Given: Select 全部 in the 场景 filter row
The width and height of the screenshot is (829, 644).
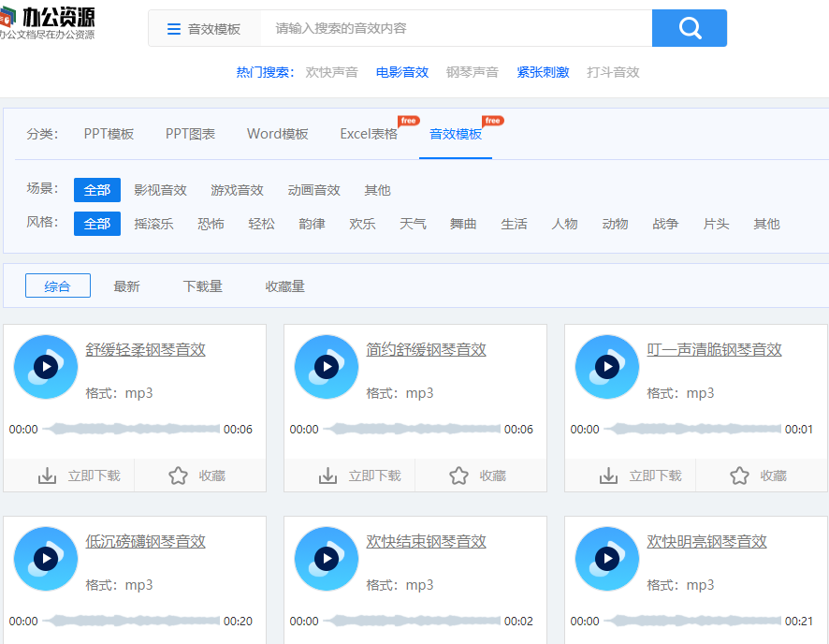Looking at the screenshot, I should [97, 190].
